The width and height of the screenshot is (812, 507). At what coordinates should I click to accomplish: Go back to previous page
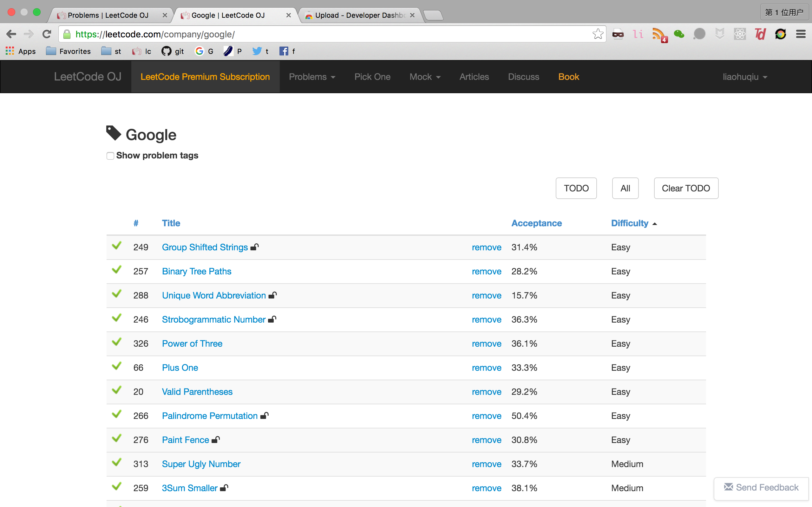click(11, 34)
